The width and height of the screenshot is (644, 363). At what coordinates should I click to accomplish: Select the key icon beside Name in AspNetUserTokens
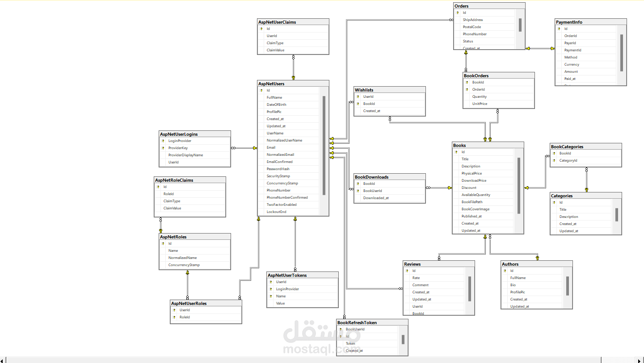[x=271, y=296]
